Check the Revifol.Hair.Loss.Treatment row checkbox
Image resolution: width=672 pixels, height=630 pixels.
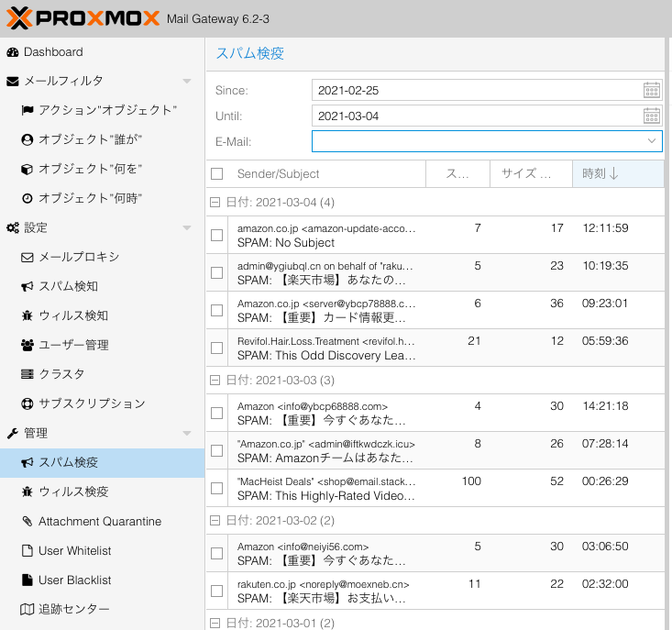pos(217,348)
